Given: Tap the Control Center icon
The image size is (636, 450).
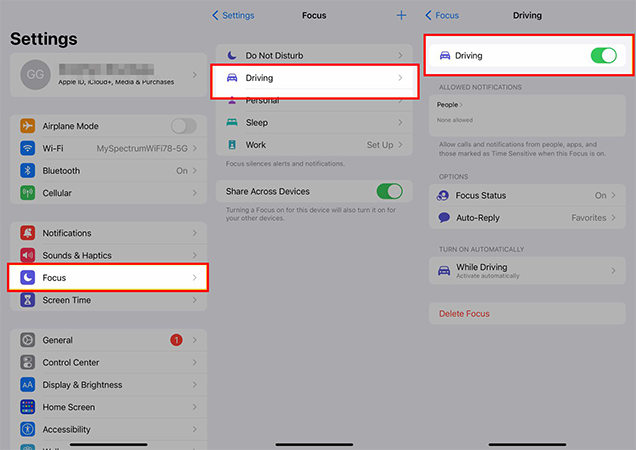Looking at the screenshot, I should [27, 362].
